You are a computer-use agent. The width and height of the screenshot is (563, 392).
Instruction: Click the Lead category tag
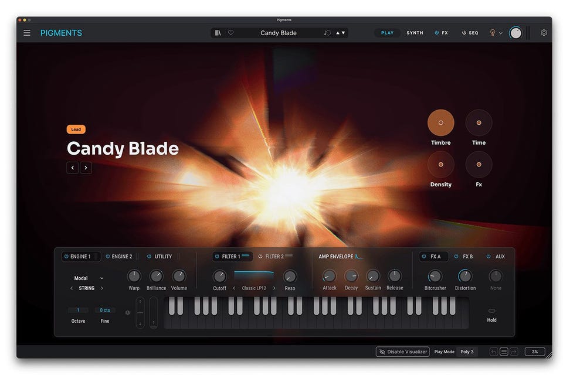(76, 129)
